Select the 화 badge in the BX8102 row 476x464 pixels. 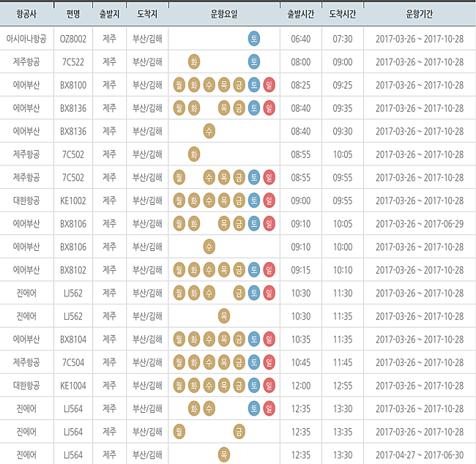194,270
